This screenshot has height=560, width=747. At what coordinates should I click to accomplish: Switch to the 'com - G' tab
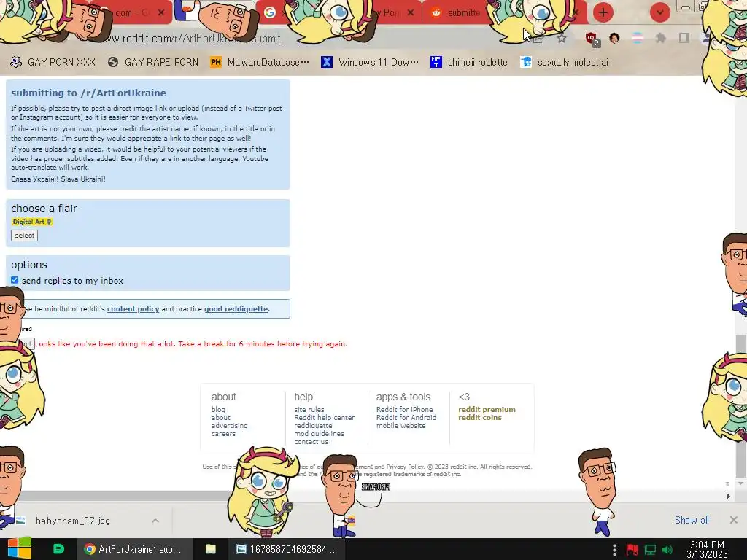pyautogui.click(x=131, y=13)
